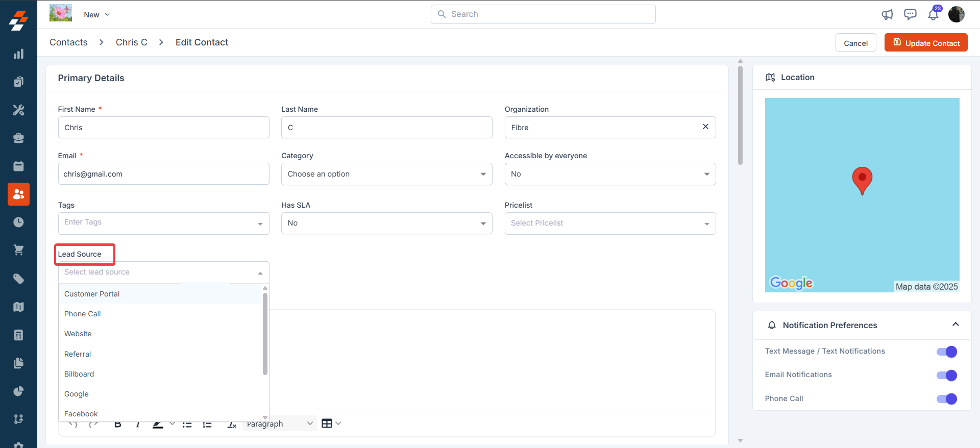The height and width of the screenshot is (448, 980).
Task: Select Phone Call lead source option
Action: click(x=160, y=314)
